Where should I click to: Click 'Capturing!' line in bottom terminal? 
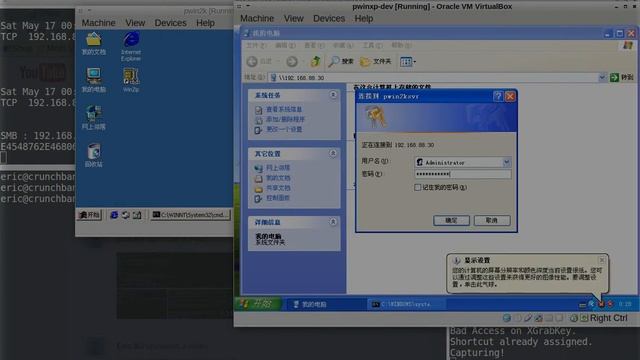tap(477, 353)
